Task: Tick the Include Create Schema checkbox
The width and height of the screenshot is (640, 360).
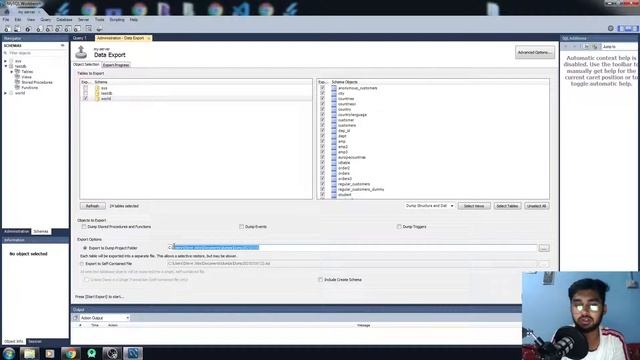Action: click(x=320, y=280)
